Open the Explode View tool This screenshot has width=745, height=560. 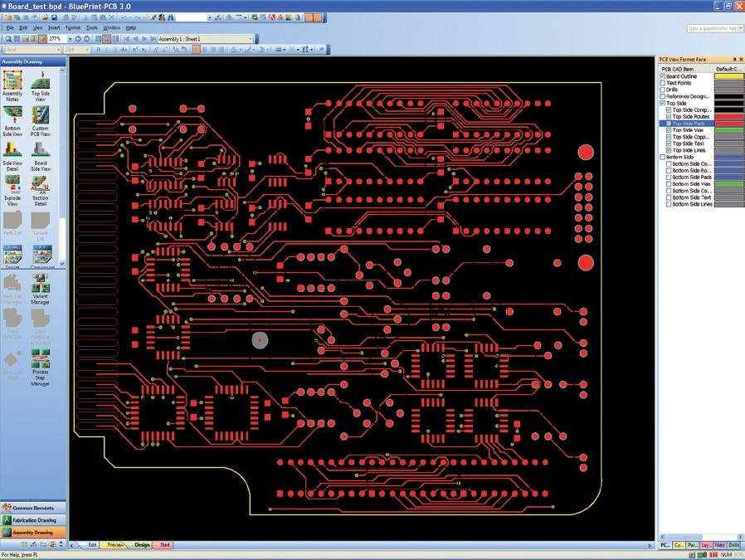pyautogui.click(x=12, y=191)
